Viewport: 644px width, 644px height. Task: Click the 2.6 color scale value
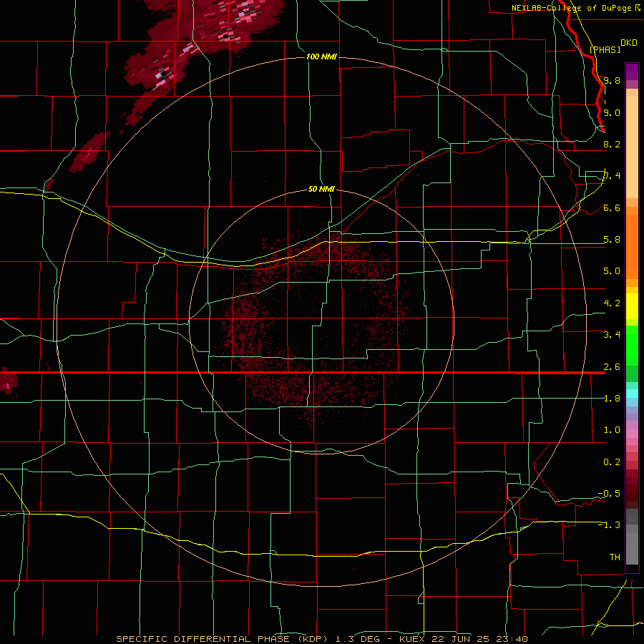[x=612, y=367]
